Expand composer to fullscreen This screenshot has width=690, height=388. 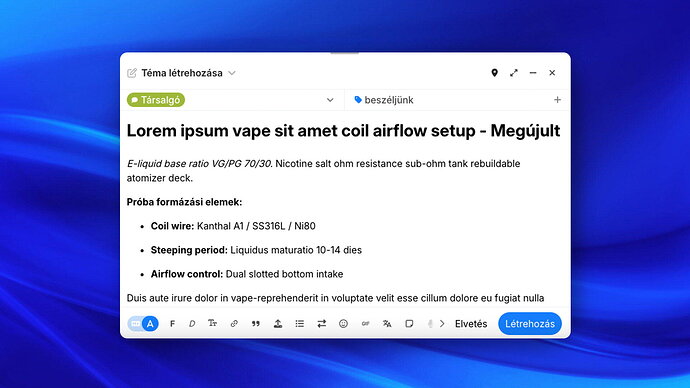point(514,73)
